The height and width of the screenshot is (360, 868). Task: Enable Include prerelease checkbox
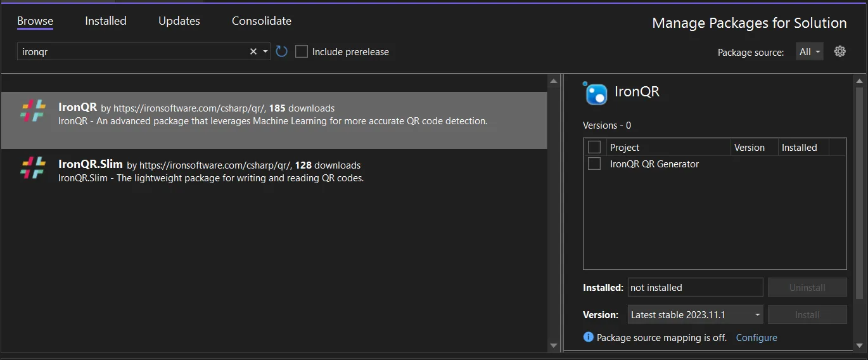302,51
